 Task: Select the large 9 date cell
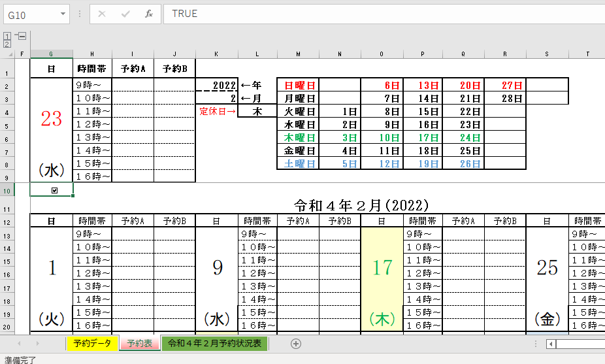[217, 268]
